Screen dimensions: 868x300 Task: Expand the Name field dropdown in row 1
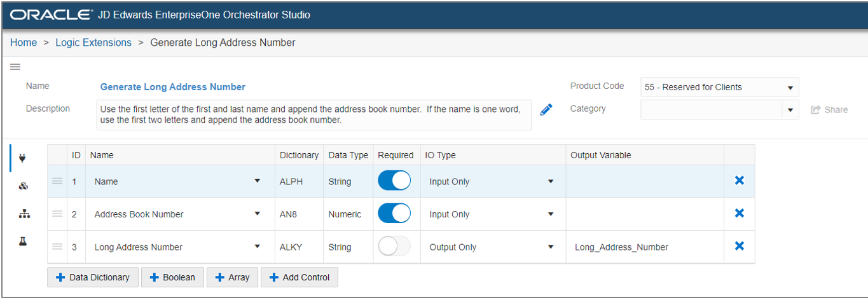coord(257,181)
